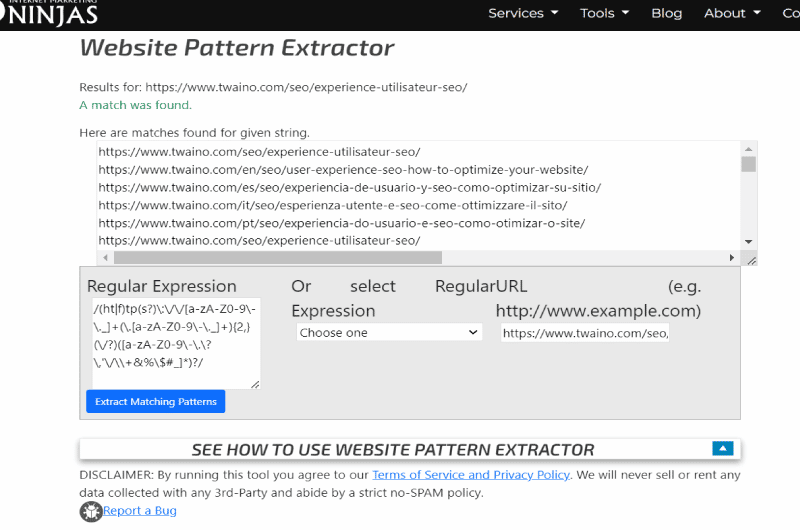Viewport: 800px width, 530px height.
Task: Click the Regular Expression label
Action: pyautogui.click(x=162, y=286)
